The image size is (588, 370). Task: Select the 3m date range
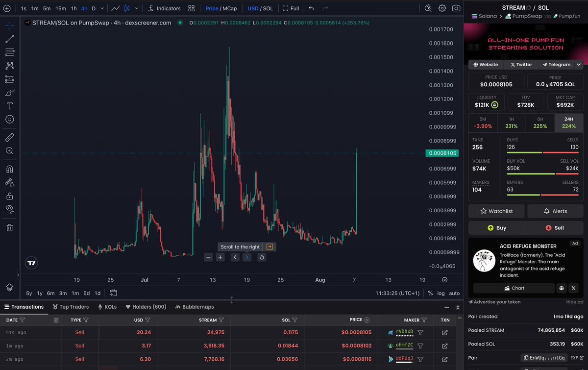(63, 293)
